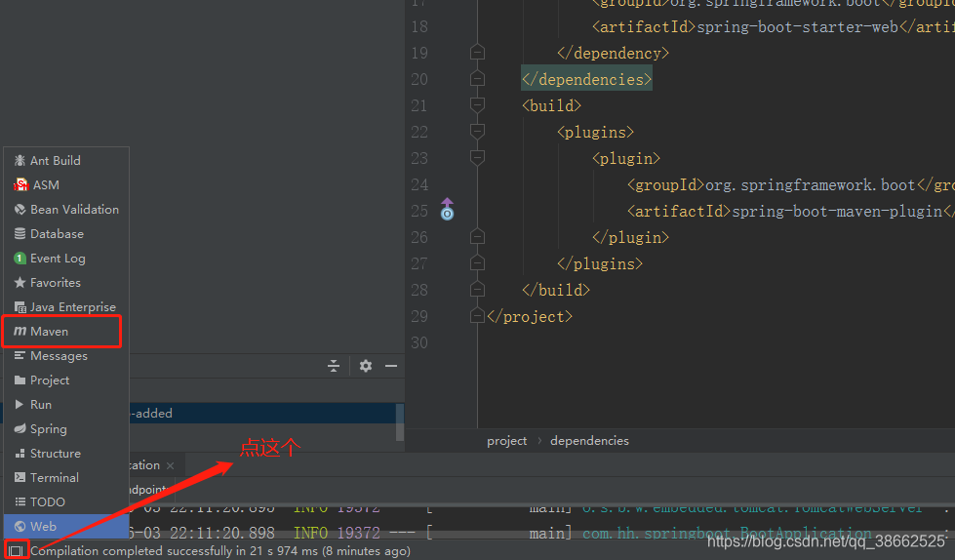
Task: Collapse the build tag on line 21
Action: (478, 105)
